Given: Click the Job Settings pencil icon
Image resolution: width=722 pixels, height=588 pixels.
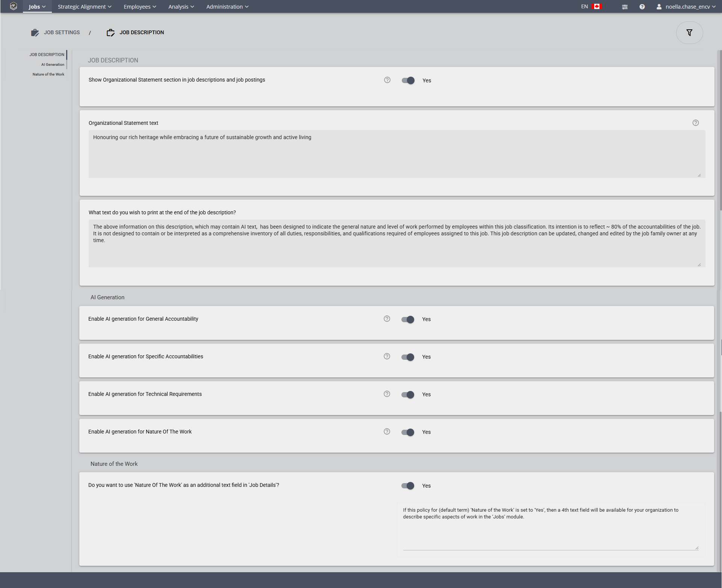Looking at the screenshot, I should point(35,32).
